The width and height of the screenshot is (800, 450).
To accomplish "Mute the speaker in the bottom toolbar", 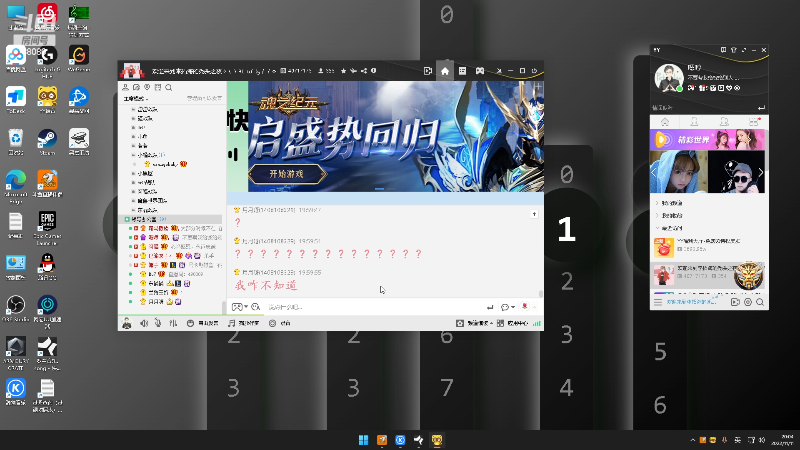I will click(144, 323).
